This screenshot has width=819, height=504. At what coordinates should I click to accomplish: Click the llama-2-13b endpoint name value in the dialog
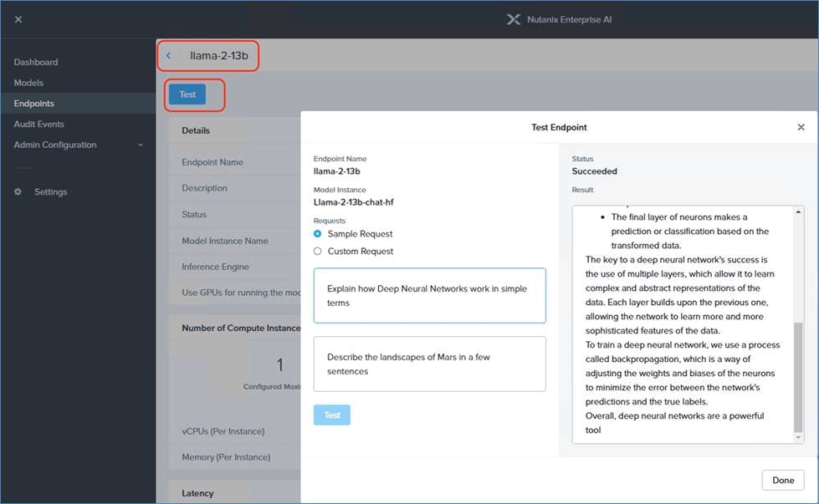[x=337, y=171]
